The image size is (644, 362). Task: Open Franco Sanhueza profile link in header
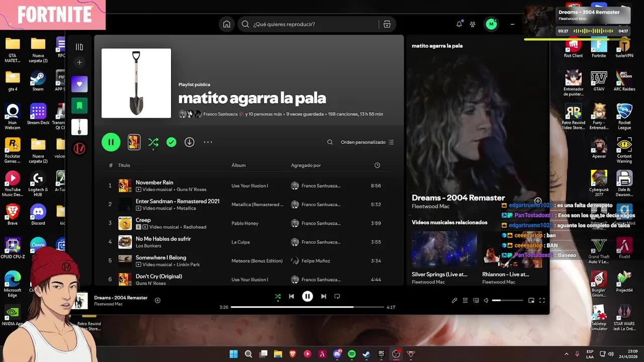tap(220, 114)
